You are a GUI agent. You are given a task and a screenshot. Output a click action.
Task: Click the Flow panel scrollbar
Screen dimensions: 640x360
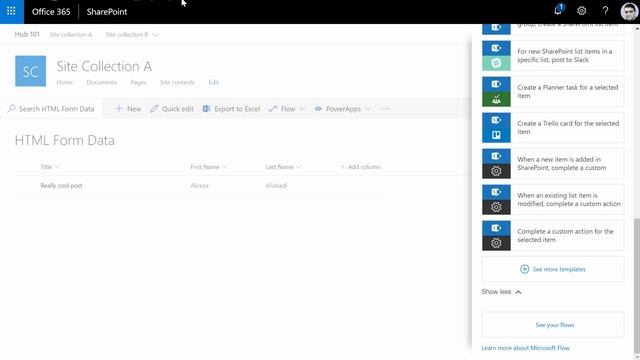tap(637, 286)
